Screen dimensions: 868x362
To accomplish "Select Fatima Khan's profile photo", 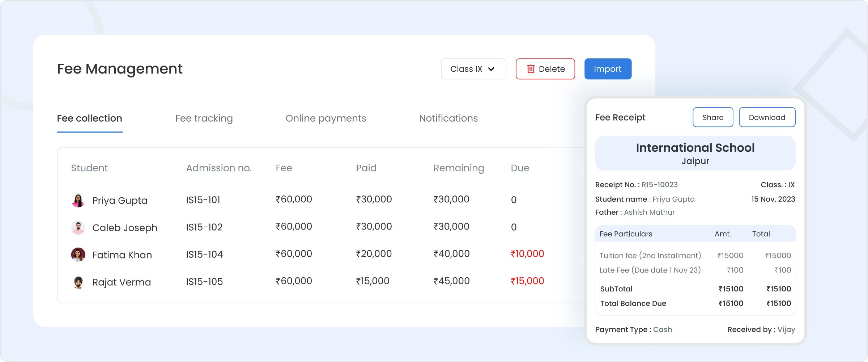I will (78, 254).
